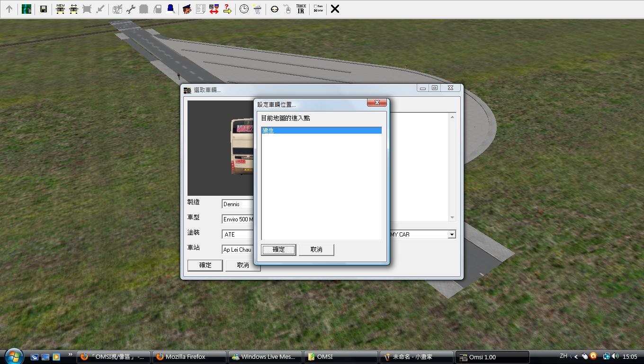Screen dimensions: 644x364
Task: Confirm with 確定 in position dialog
Action: point(278,250)
